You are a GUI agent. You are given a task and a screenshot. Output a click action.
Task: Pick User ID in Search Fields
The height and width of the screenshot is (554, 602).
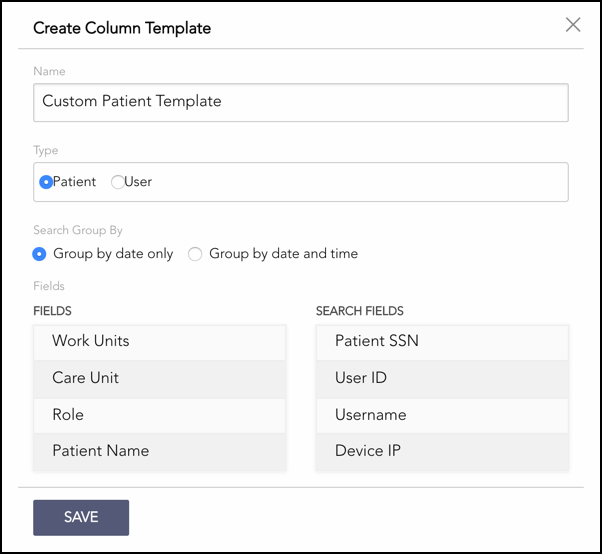click(442, 378)
